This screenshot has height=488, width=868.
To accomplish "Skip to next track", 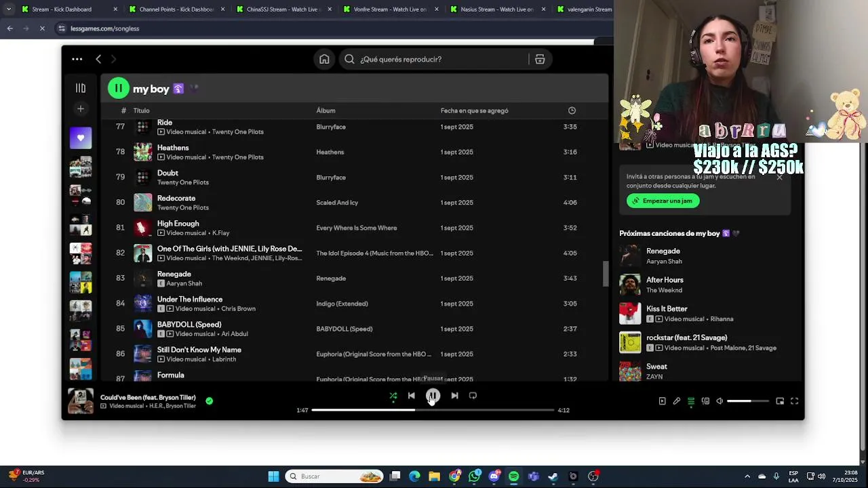I will click(x=454, y=396).
